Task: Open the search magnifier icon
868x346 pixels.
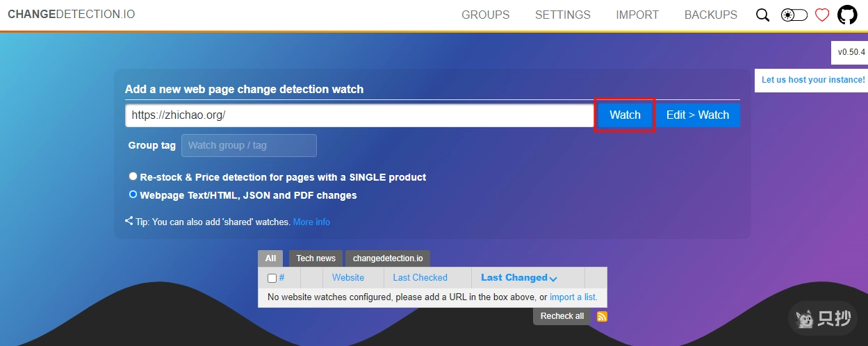Action: click(x=762, y=15)
